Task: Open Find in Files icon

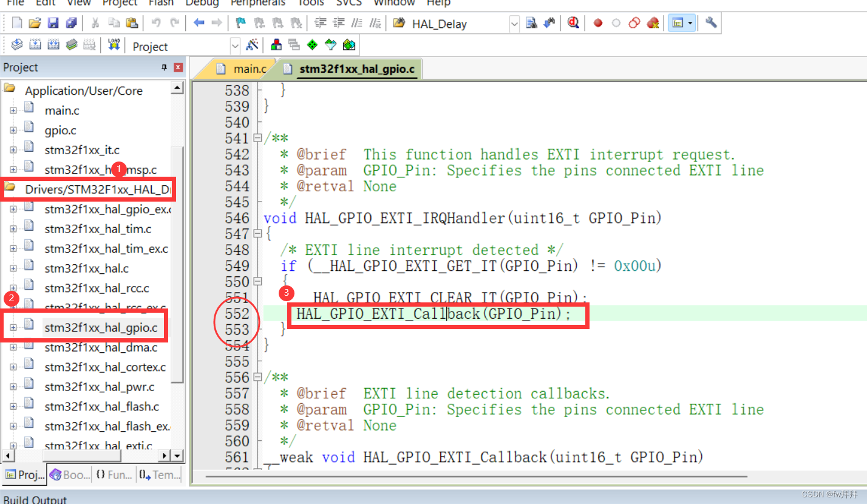Action: (399, 23)
